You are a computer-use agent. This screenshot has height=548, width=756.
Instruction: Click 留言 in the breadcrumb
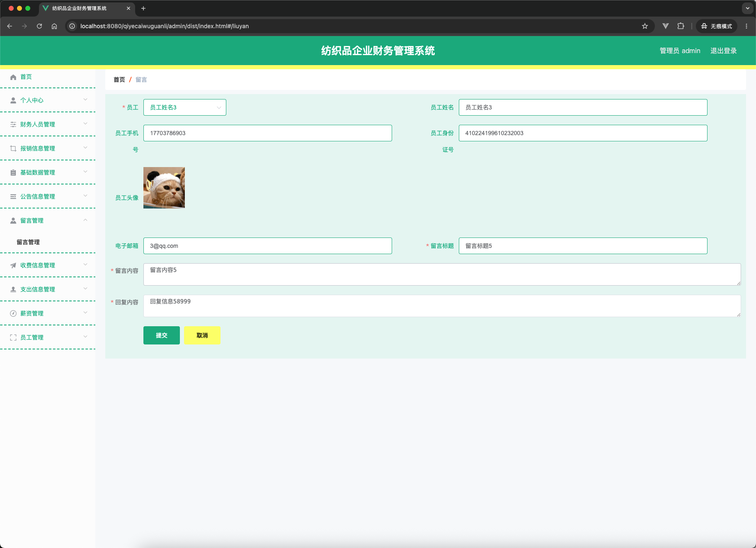pyautogui.click(x=141, y=80)
